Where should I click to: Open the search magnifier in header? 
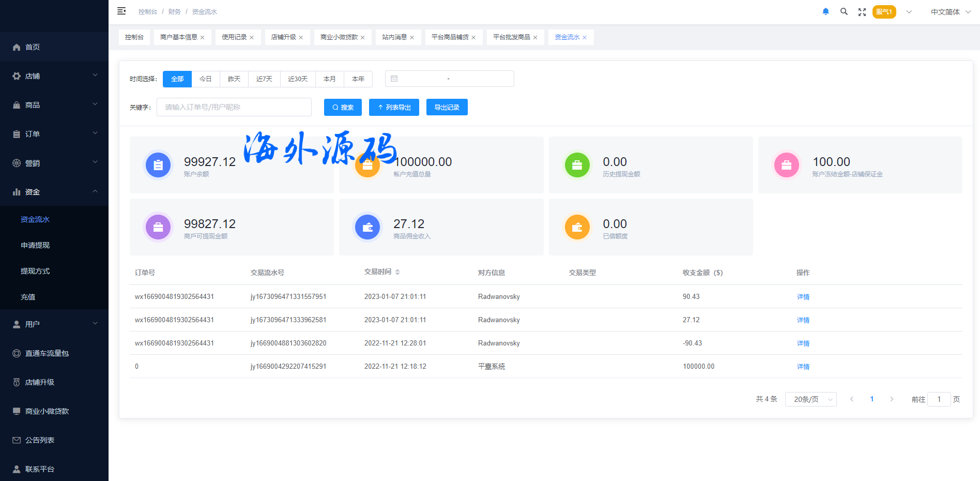tap(844, 12)
